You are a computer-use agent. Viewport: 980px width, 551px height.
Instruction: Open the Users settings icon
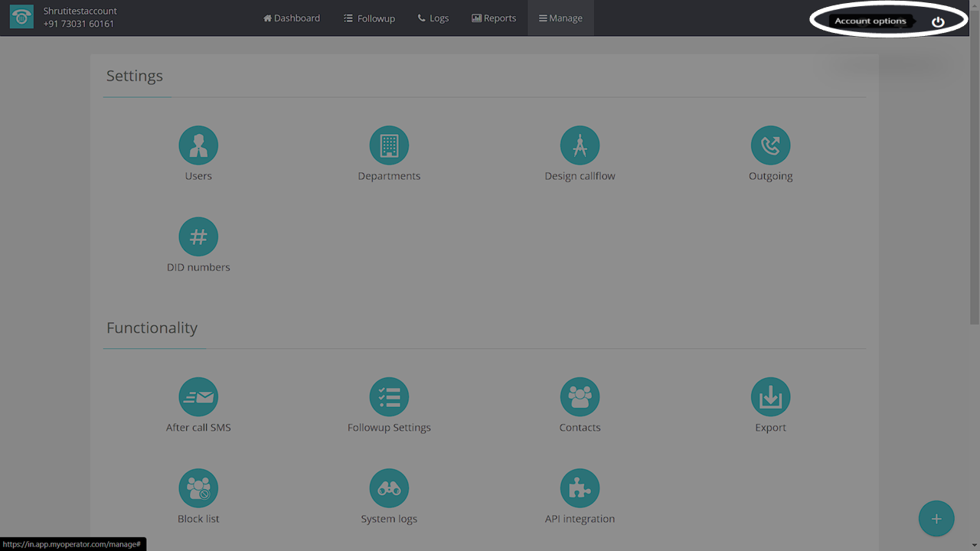pyautogui.click(x=198, y=145)
